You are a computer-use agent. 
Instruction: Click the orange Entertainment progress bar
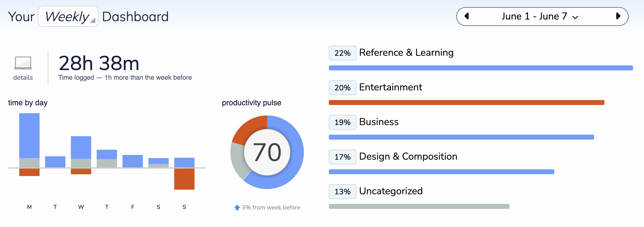467,103
